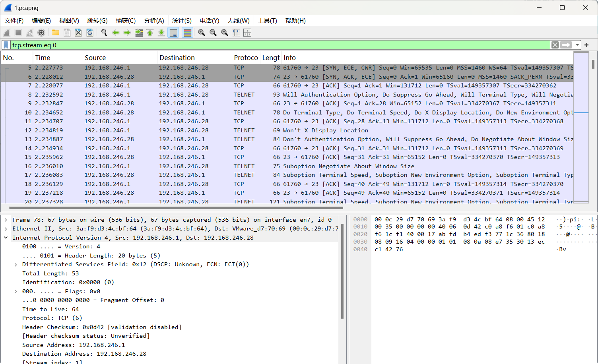
Task: Select the Header Checksum 0x0d42 field
Action: pos(102,327)
